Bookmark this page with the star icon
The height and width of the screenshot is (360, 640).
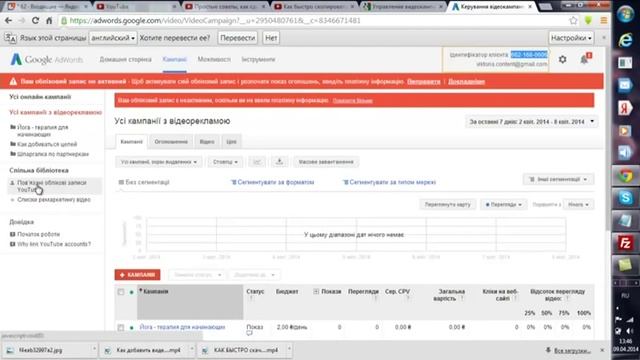573,20
